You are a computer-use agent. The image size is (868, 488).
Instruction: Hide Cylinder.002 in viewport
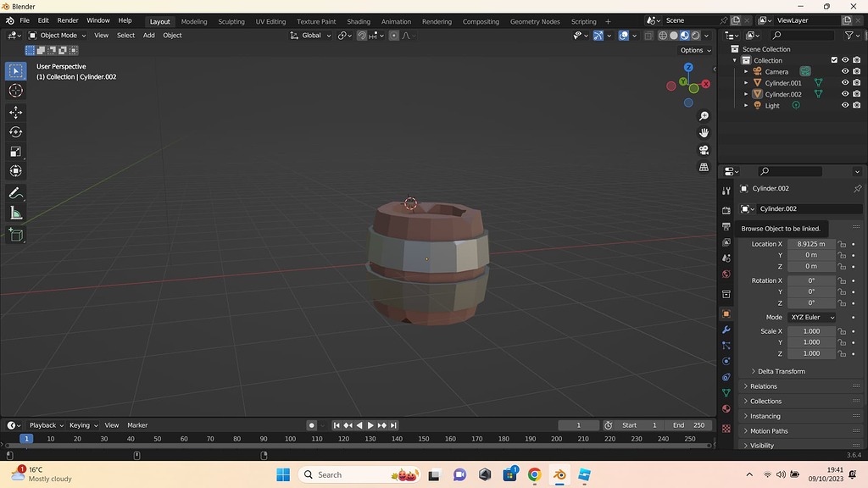tap(845, 93)
